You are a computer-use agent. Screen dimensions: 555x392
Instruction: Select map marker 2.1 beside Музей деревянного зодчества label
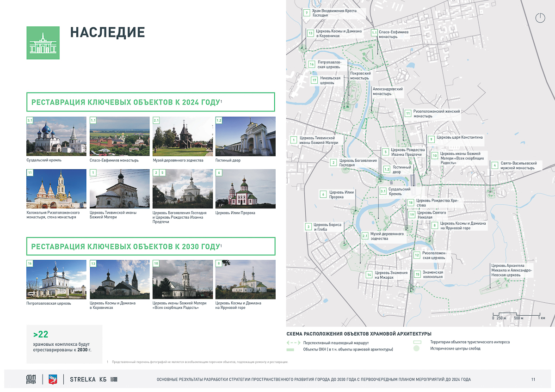364,236
